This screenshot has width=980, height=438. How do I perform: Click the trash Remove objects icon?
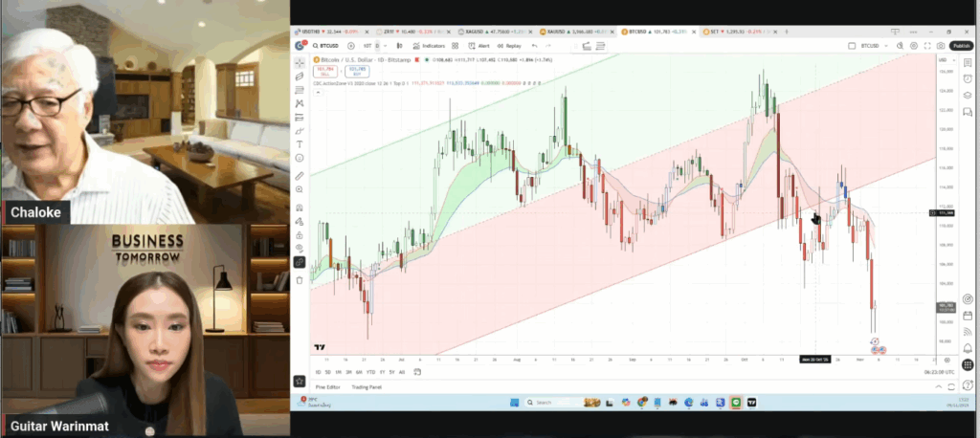click(x=300, y=279)
